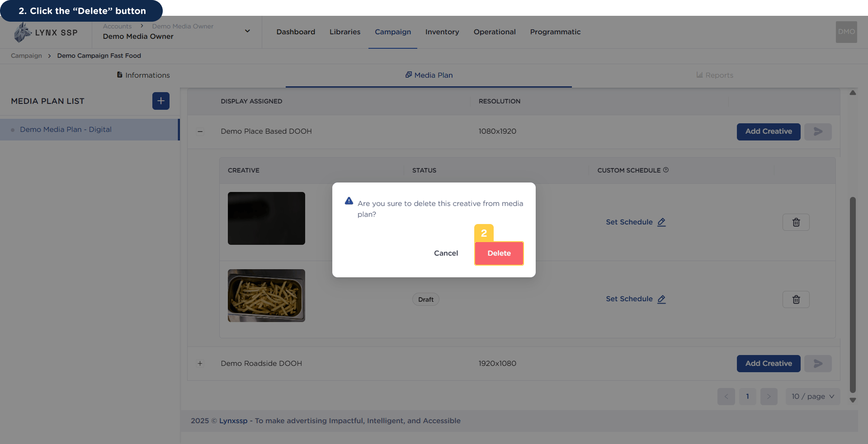Click Add Creative for Demo Place Based DOOH
The width and height of the screenshot is (868, 444).
pyautogui.click(x=769, y=131)
